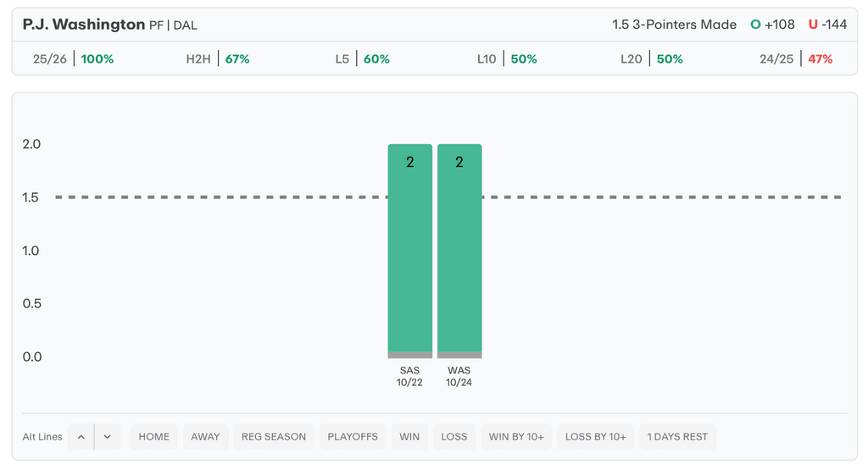This screenshot has height=470, width=868.
Task: Select the H2H 67% stat
Action: coord(218,59)
